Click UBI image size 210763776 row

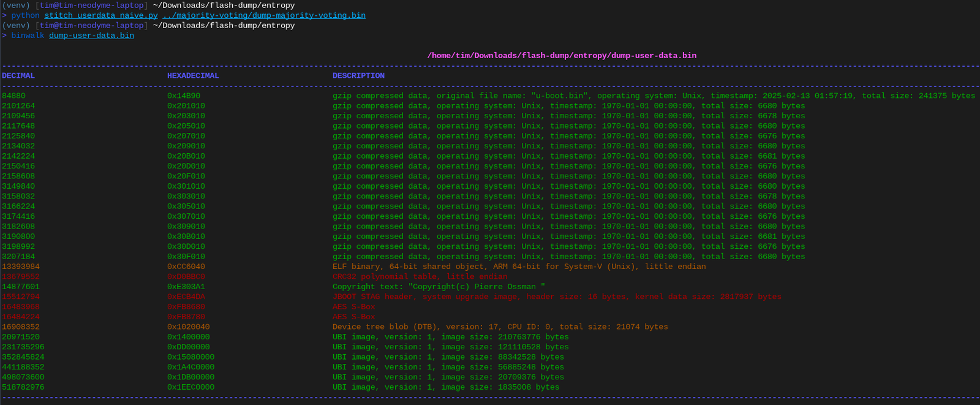click(x=450, y=337)
